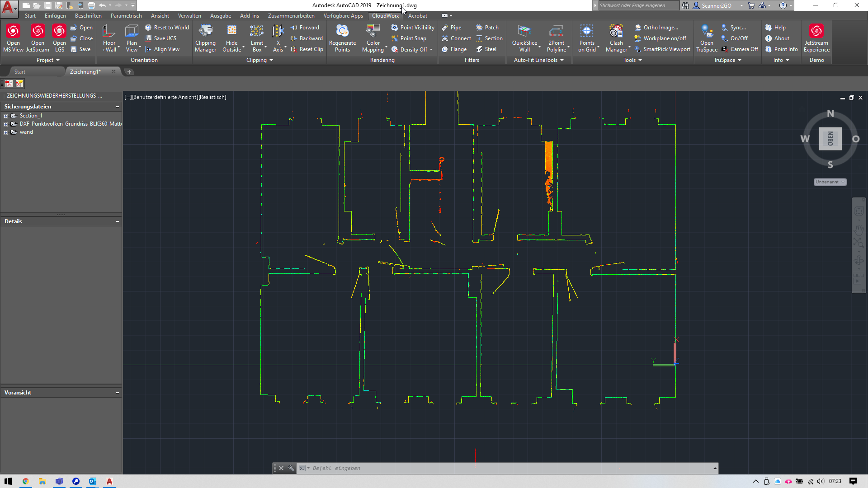
Task: Toggle the Density Off option
Action: pyautogui.click(x=413, y=49)
